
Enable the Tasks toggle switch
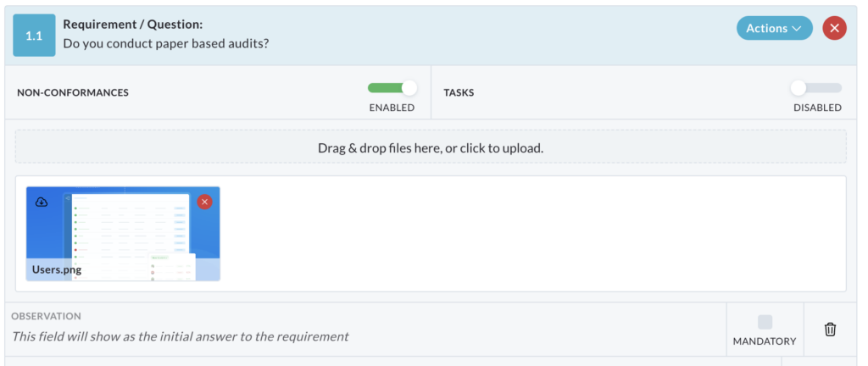point(816,88)
